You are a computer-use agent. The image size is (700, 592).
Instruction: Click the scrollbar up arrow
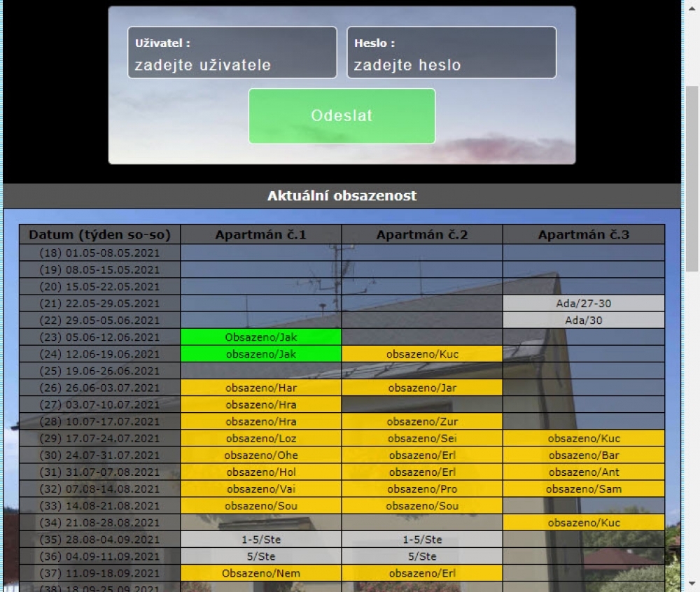point(692,8)
